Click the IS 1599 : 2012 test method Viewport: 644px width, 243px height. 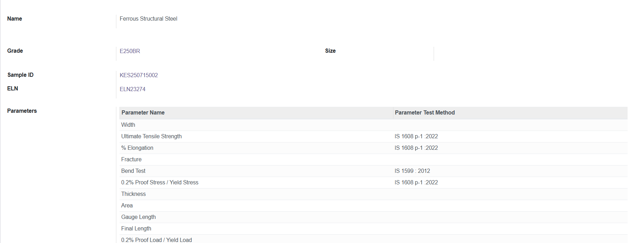412,171
